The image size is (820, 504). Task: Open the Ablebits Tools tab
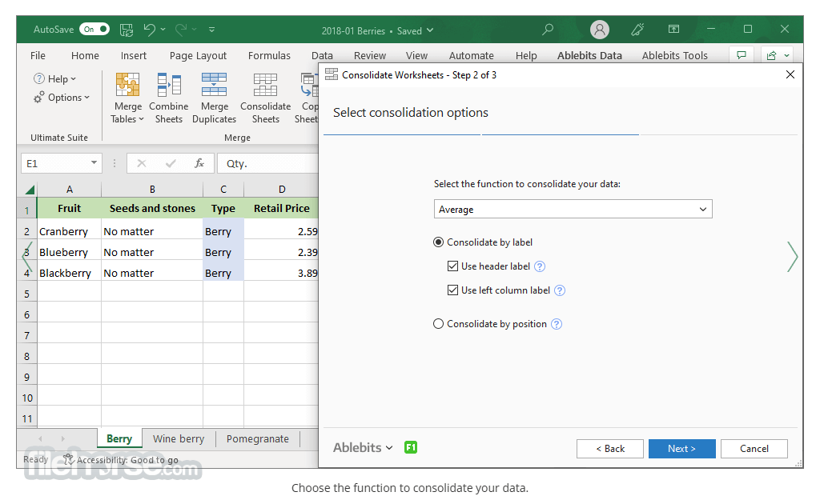674,55
